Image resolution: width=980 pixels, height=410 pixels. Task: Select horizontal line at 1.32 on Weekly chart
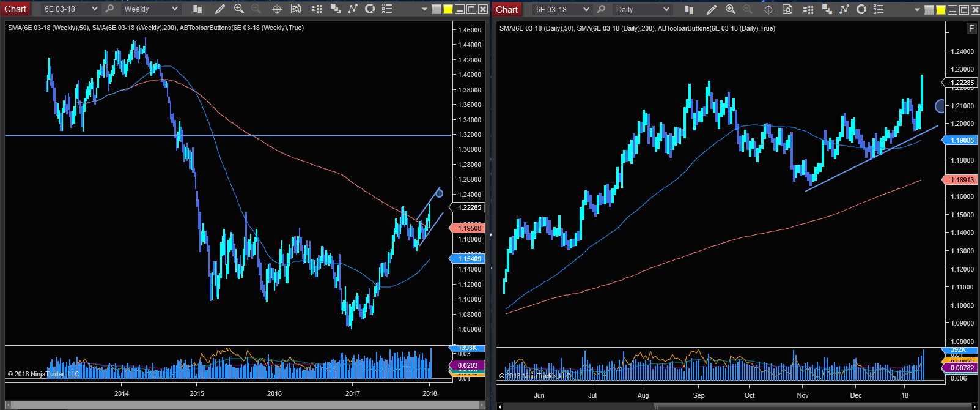point(228,135)
